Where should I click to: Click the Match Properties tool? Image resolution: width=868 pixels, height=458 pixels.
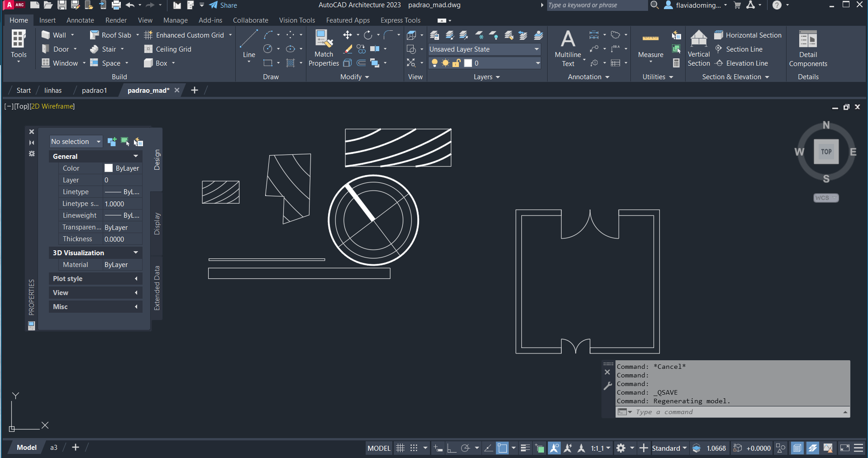coord(324,48)
